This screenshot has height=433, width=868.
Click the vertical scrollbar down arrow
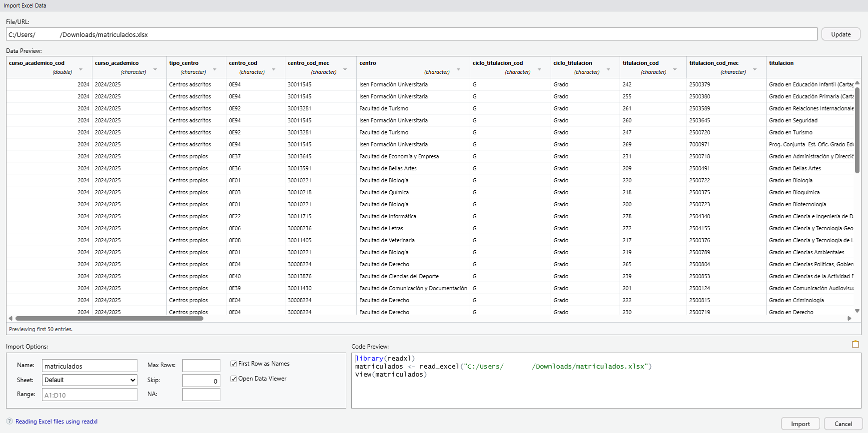pyautogui.click(x=857, y=311)
